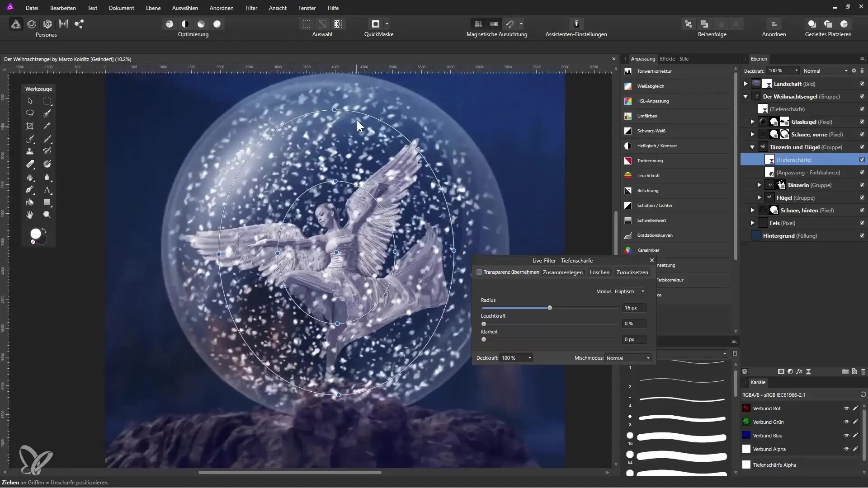Screen dimensions: 868x488
Task: Click the Radius slider handle
Action: [x=550, y=308]
